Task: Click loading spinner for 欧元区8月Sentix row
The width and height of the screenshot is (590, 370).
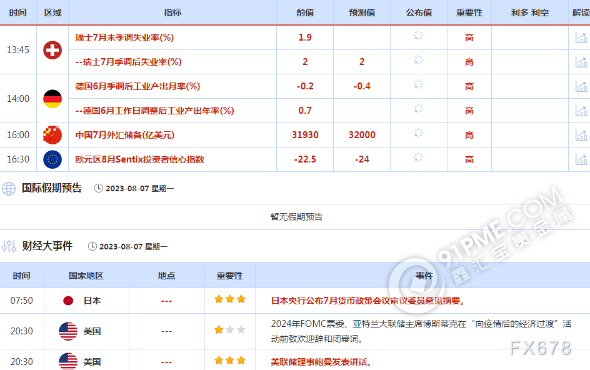Action: click(418, 157)
